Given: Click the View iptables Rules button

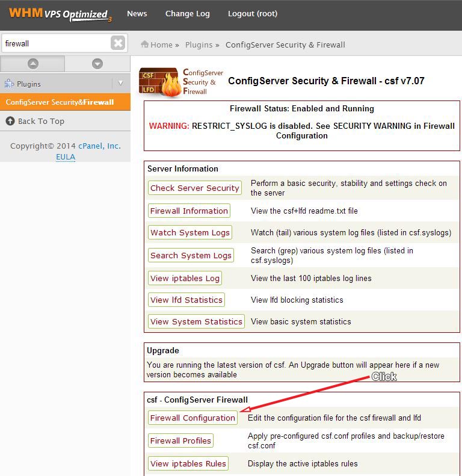Looking at the screenshot, I should (x=188, y=463).
